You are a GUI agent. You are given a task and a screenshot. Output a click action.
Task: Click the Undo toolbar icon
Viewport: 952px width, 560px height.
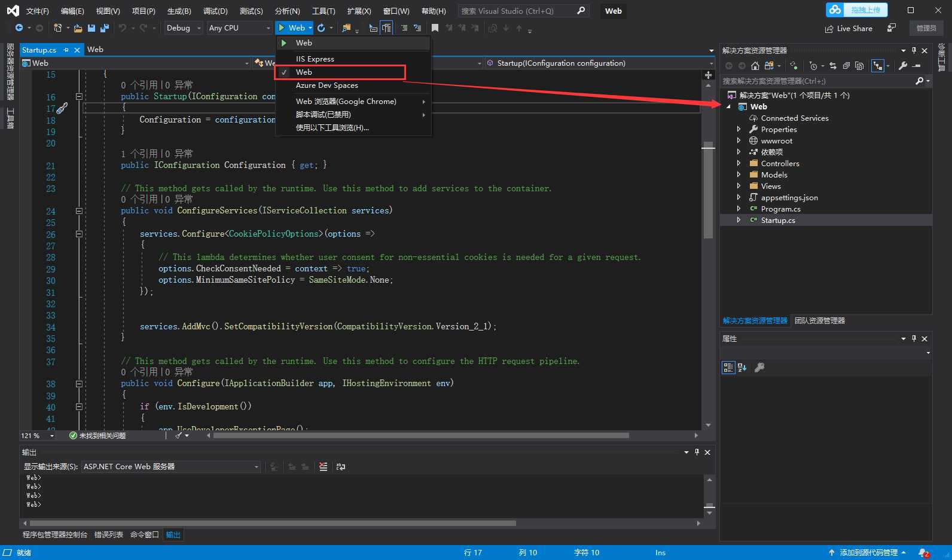click(123, 27)
